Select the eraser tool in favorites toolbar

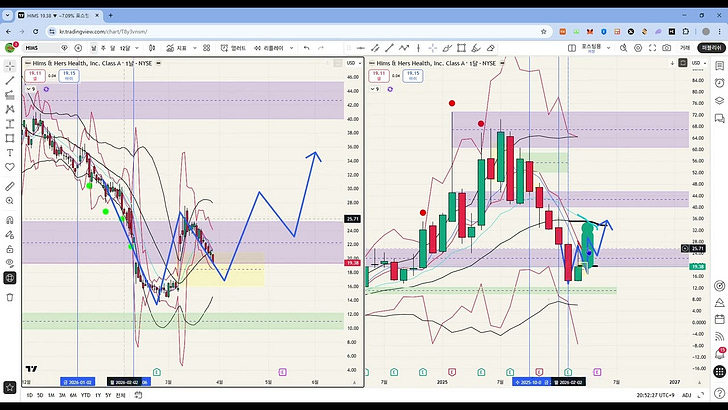pos(490,48)
